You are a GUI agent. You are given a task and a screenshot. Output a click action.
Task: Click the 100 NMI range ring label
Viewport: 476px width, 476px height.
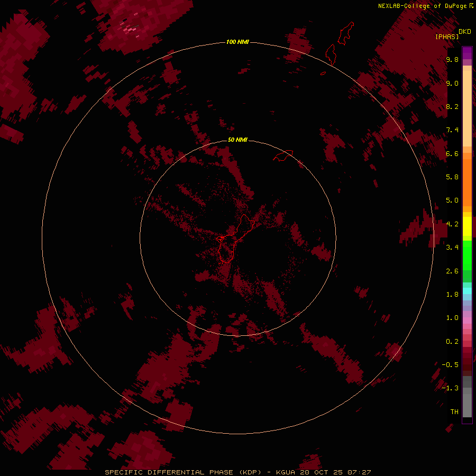coord(237,42)
